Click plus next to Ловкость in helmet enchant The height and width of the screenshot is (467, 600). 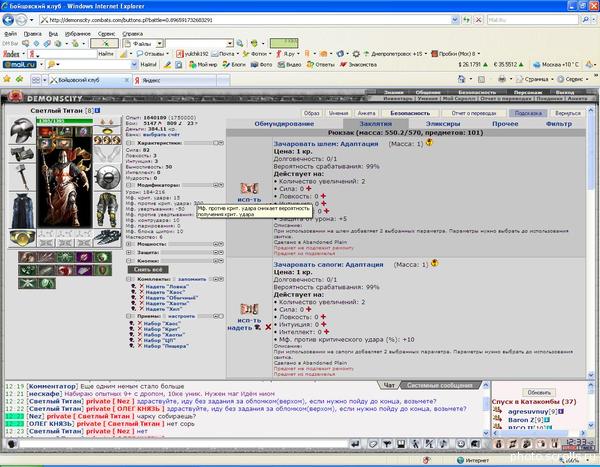tap(323, 196)
